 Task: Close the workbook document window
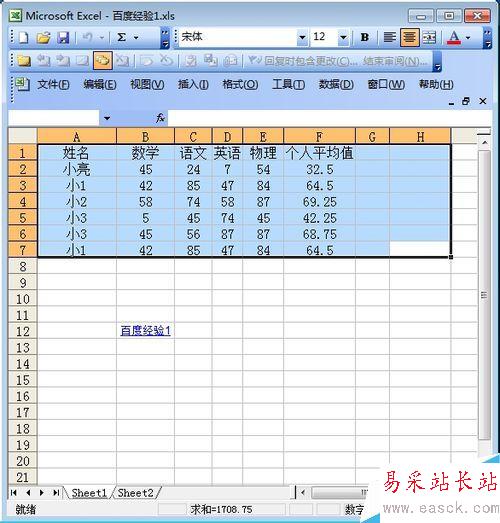coord(483,101)
